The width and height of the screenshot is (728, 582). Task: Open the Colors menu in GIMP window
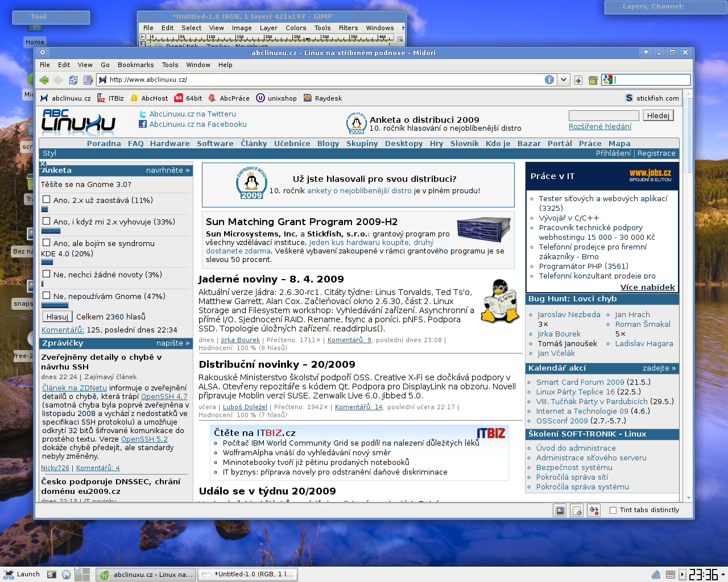click(x=296, y=28)
